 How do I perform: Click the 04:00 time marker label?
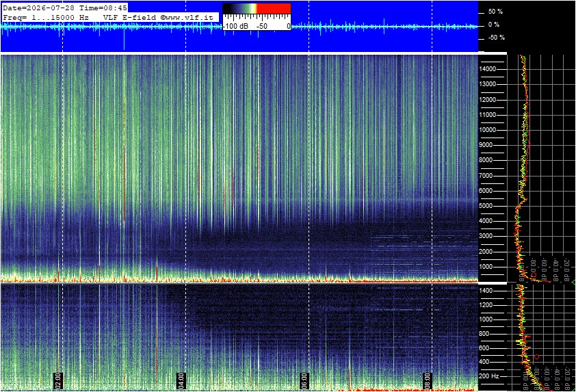point(181,380)
